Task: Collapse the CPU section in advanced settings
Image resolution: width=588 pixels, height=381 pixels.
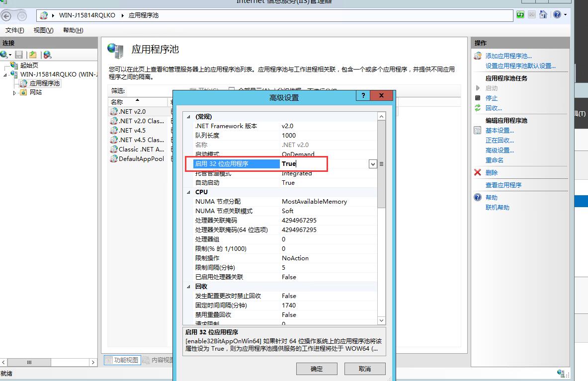Action: click(188, 192)
